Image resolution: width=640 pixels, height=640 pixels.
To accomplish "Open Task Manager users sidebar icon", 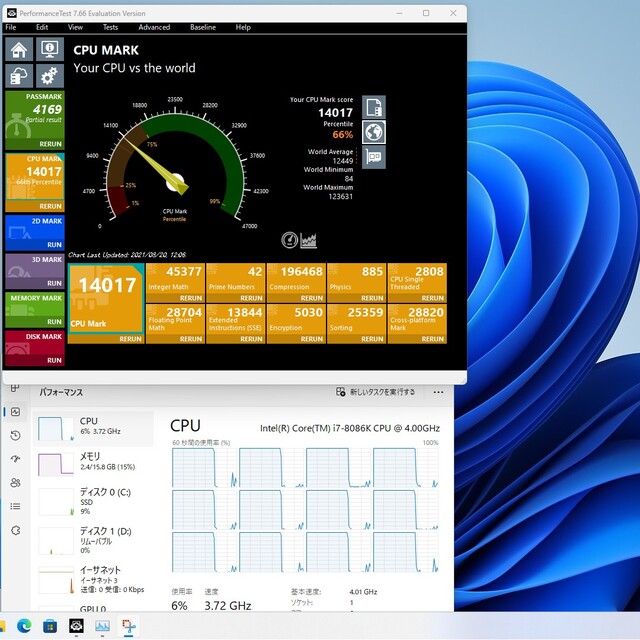I will tap(15, 483).
